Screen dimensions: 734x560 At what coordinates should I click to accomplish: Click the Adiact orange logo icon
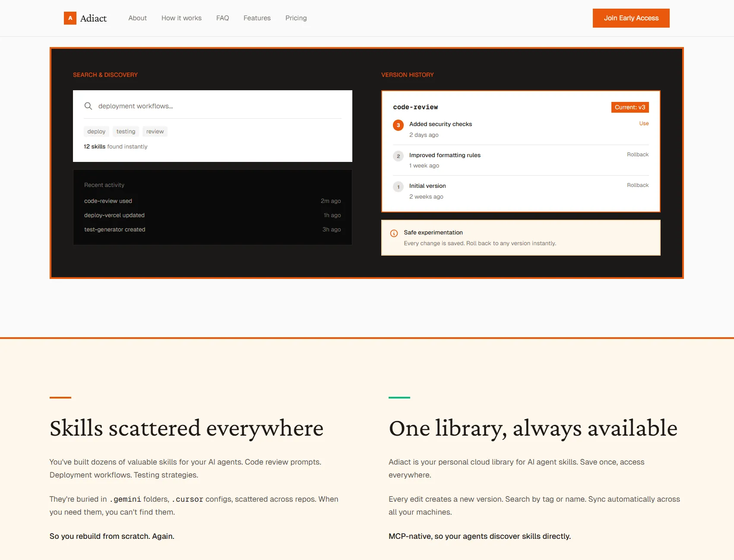point(70,18)
